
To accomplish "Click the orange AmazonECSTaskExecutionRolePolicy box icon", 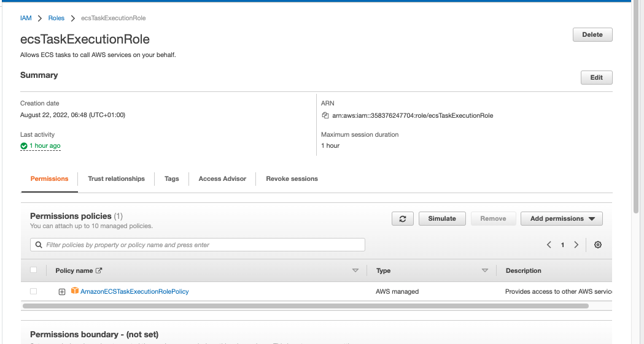I will (x=75, y=291).
